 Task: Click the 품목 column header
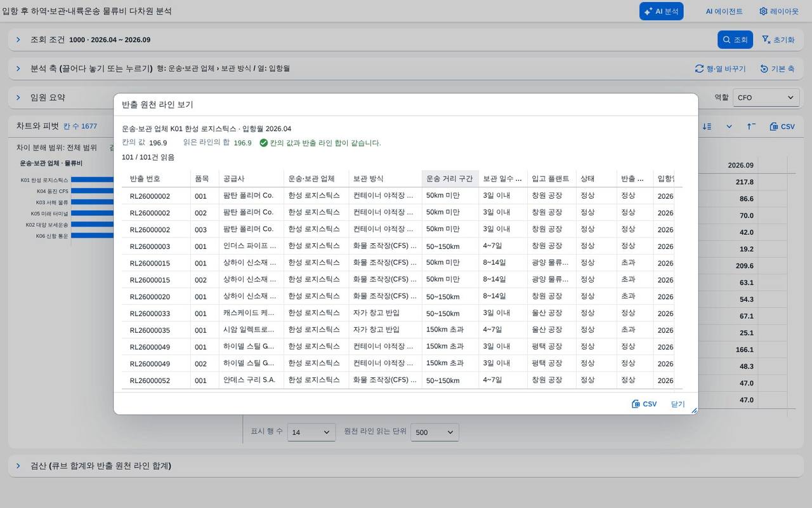tap(204, 178)
